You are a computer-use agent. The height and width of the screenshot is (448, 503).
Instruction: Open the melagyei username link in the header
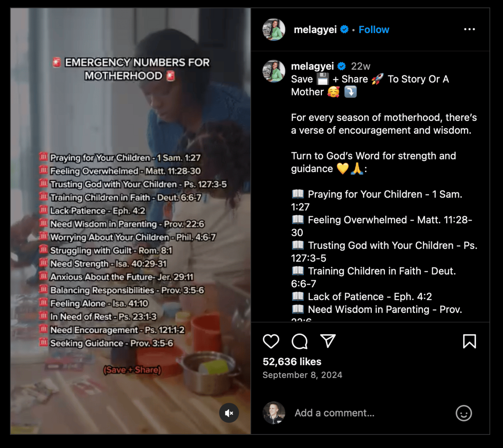(315, 30)
